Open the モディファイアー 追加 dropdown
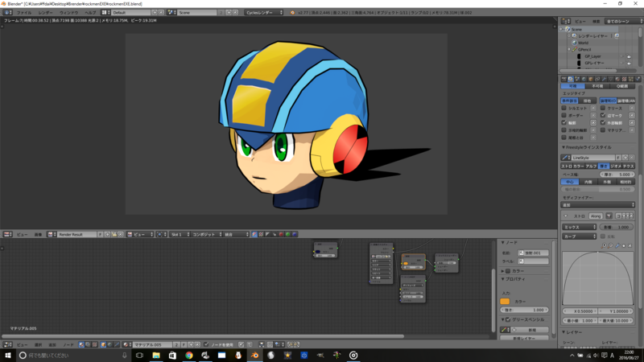 pyautogui.click(x=598, y=205)
